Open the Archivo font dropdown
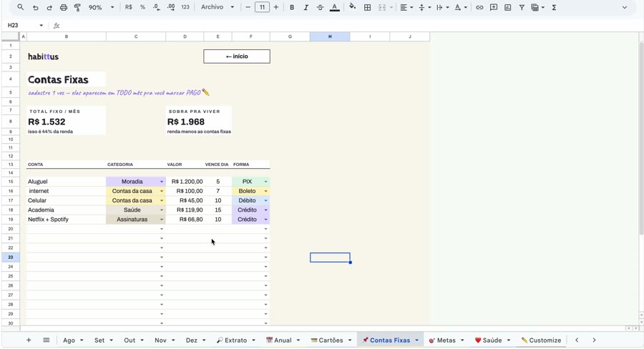 (x=218, y=7)
